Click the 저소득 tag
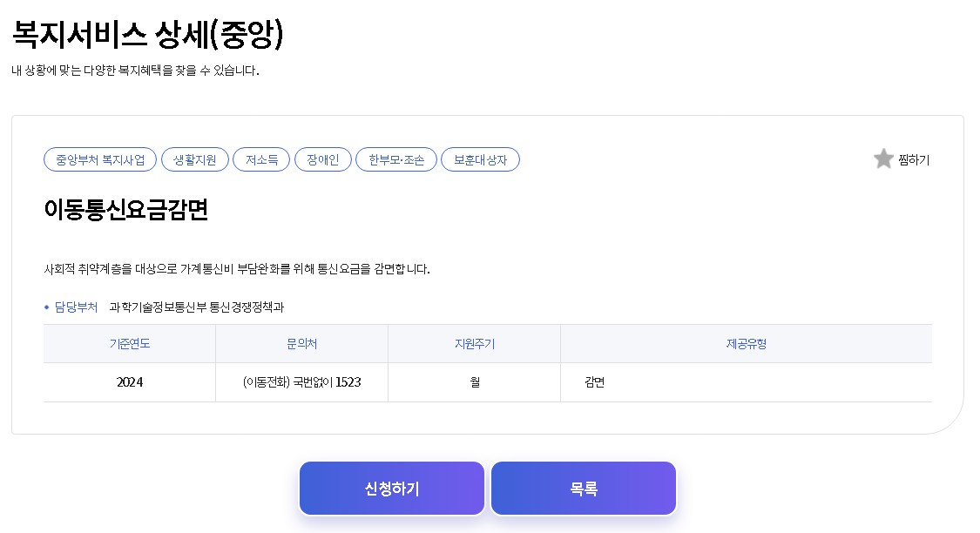Image resolution: width=980 pixels, height=533 pixels. click(x=261, y=159)
